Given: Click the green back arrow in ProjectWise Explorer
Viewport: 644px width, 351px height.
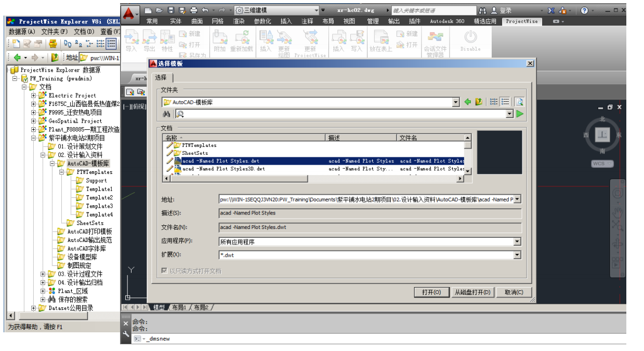Looking at the screenshot, I should (17, 58).
